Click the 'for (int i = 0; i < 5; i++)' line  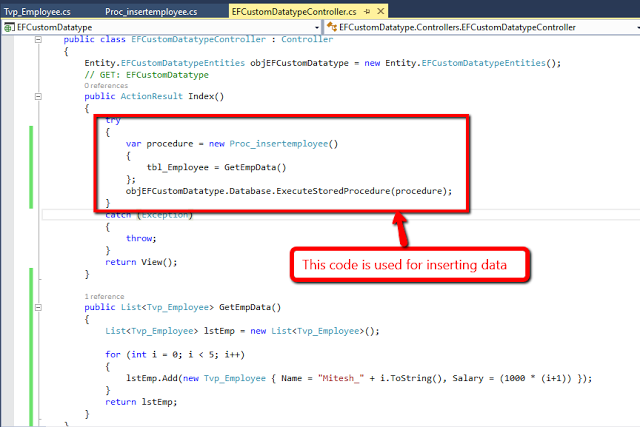tap(175, 355)
